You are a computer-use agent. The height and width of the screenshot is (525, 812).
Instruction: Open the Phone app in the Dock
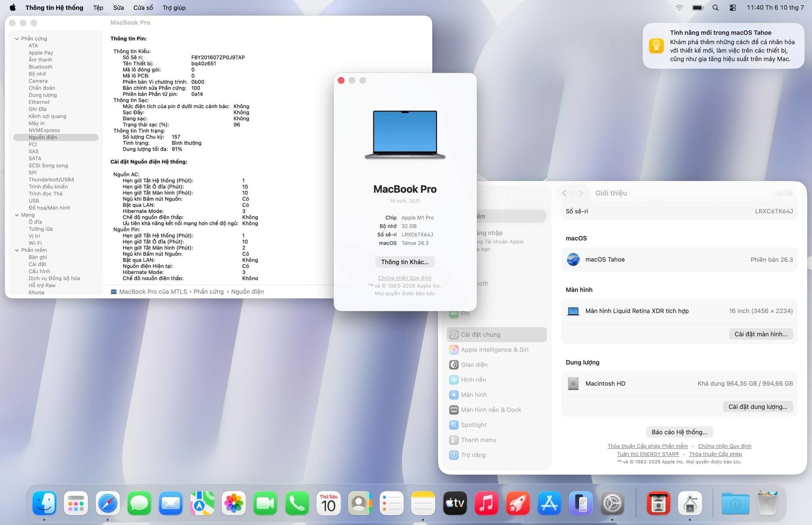[x=297, y=503]
